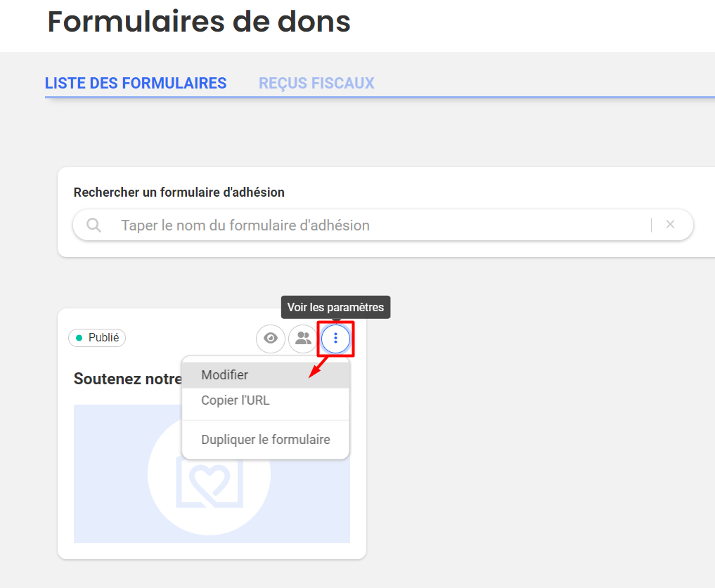Screen dimensions: 715x588
Task: Pick Dupliquer le formulaire option
Action: pyautogui.click(x=265, y=439)
